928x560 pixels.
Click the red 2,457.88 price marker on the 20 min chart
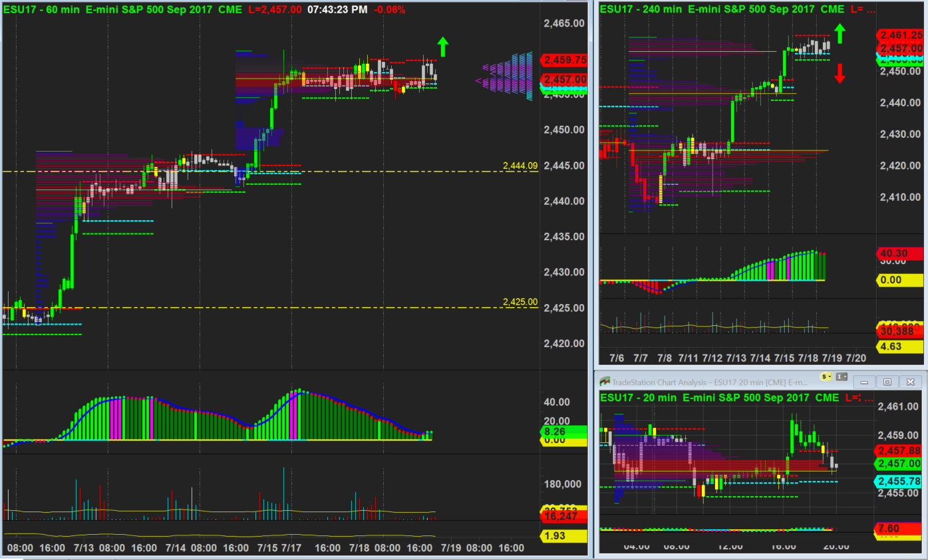click(x=897, y=451)
